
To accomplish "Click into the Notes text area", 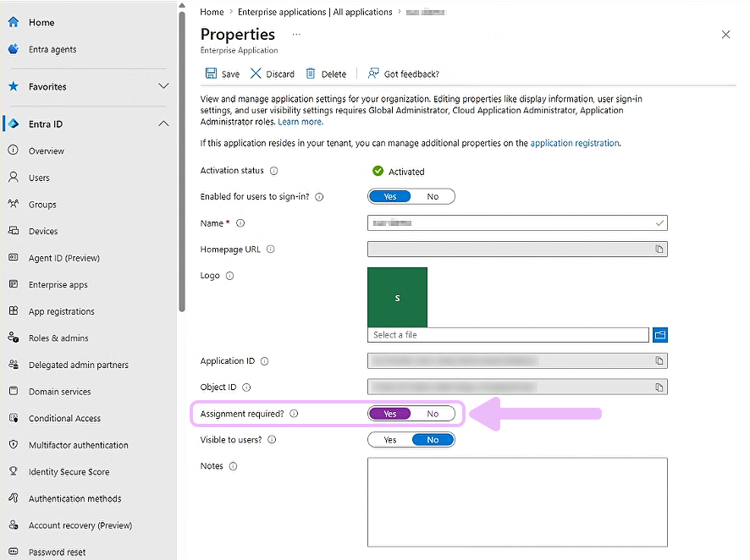I will pyautogui.click(x=517, y=502).
